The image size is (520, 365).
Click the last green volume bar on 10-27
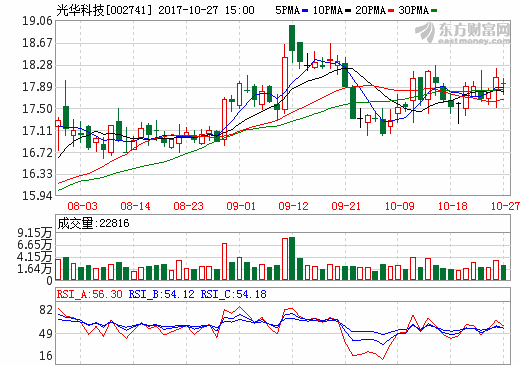503,273
